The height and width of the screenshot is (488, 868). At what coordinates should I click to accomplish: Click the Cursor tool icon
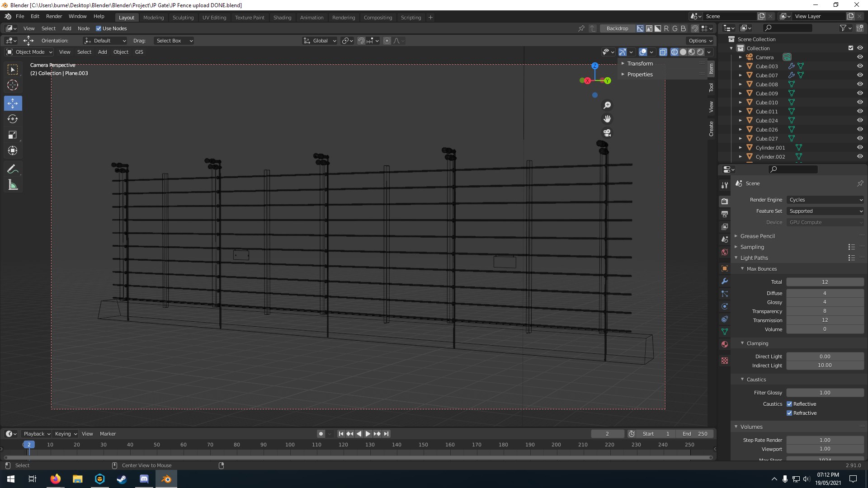point(13,85)
